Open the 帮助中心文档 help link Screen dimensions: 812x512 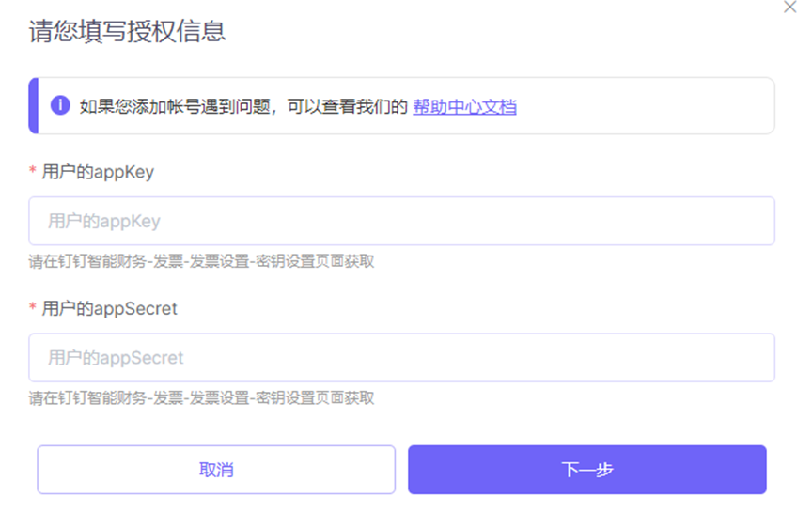(464, 106)
